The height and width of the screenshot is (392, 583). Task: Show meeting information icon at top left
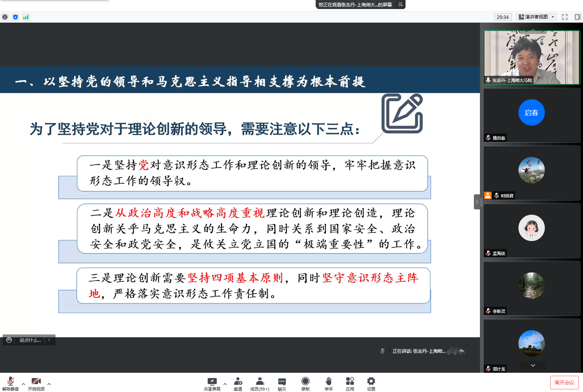pos(5,17)
